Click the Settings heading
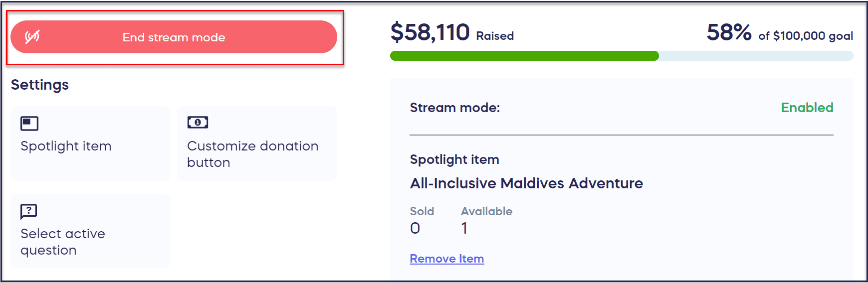 pyautogui.click(x=40, y=85)
